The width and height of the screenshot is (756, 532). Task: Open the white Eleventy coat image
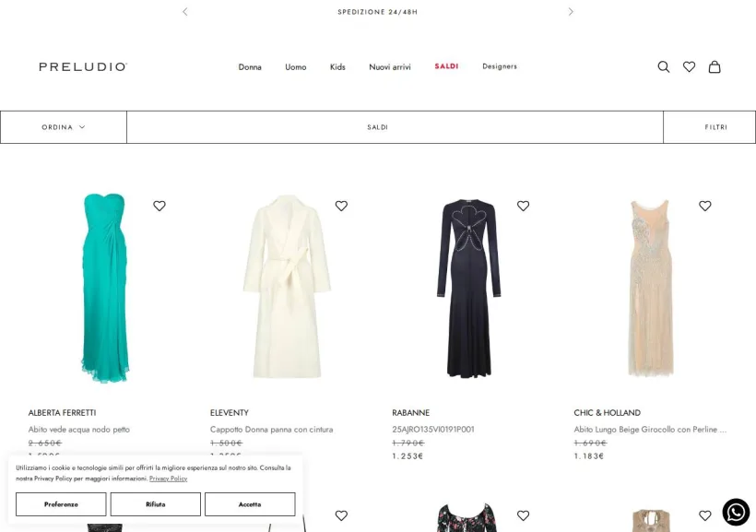[x=288, y=287]
